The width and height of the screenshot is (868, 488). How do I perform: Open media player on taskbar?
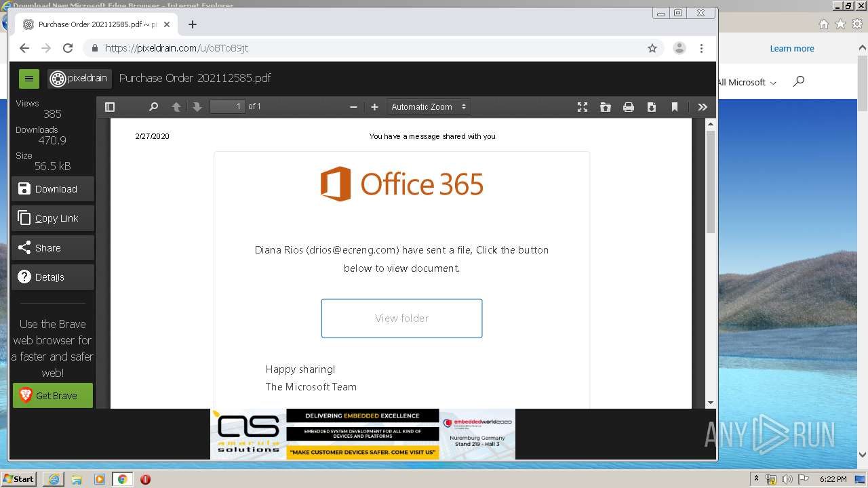tap(100, 479)
